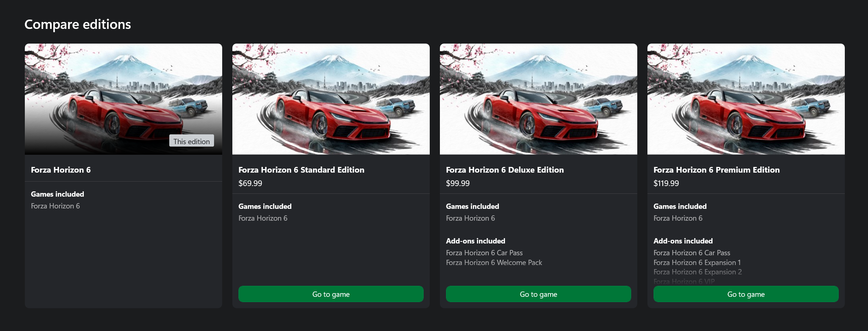The height and width of the screenshot is (331, 868).
Task: Click the Forza Horizon 6 Standard Edition title
Action: click(x=302, y=170)
